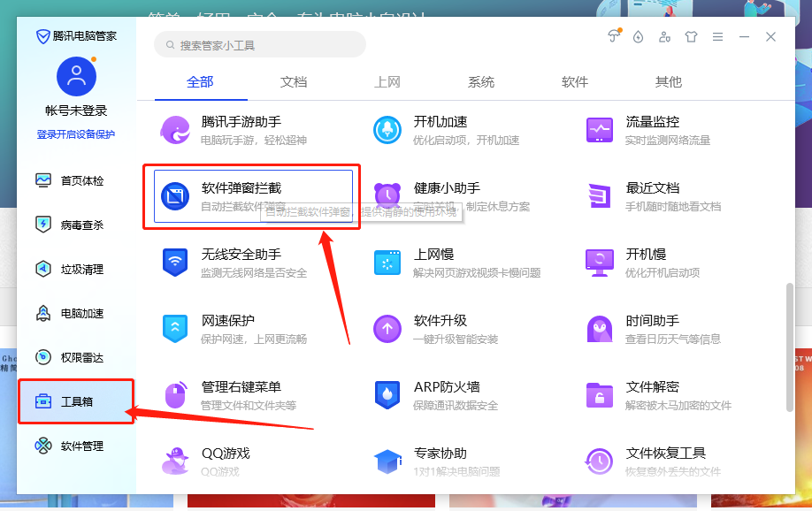This screenshot has width=812, height=511.
Task: Switch to the 全部 tab
Action: click(x=201, y=82)
